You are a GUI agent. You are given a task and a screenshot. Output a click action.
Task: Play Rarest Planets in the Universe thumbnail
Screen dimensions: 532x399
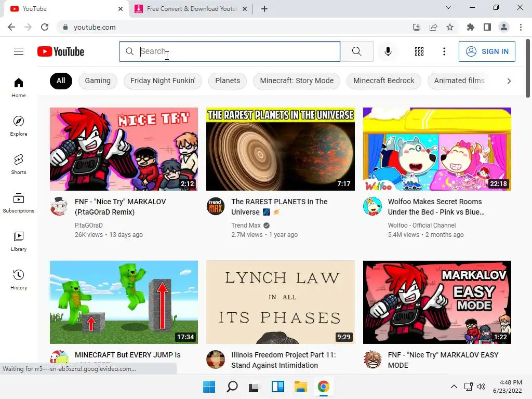[x=281, y=149]
